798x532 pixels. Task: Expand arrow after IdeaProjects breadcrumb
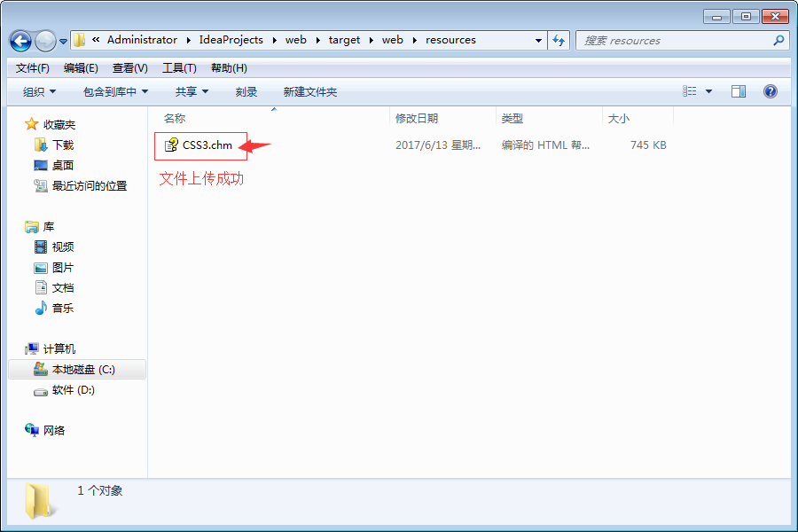(274, 40)
